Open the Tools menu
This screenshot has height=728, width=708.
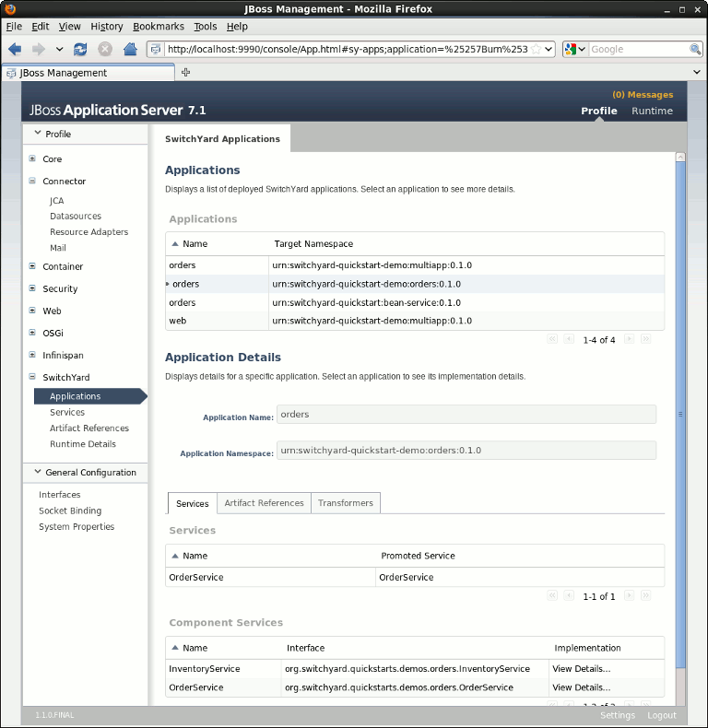[206, 27]
